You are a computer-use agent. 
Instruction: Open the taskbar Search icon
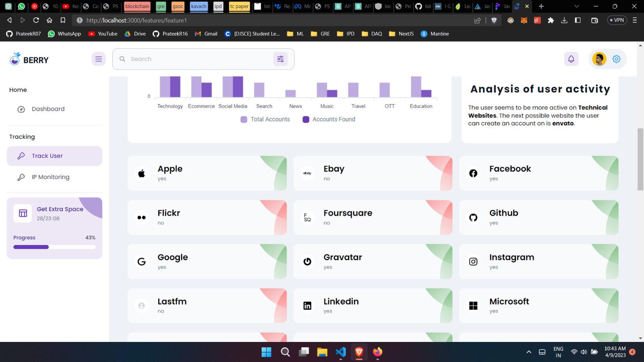[285, 352]
